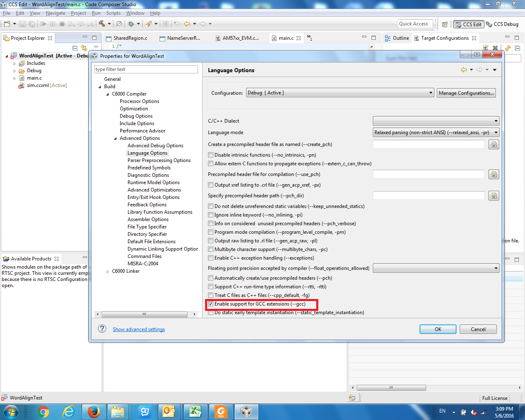This screenshot has height=420, width=525.
Task: Click the CCS Edit perspective button
Action: pos(469,24)
